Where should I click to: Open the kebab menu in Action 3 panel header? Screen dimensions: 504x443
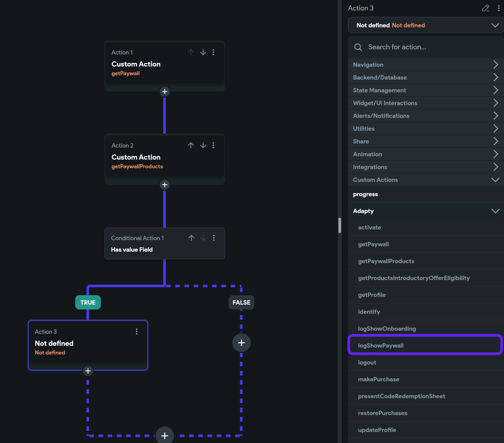[498, 8]
